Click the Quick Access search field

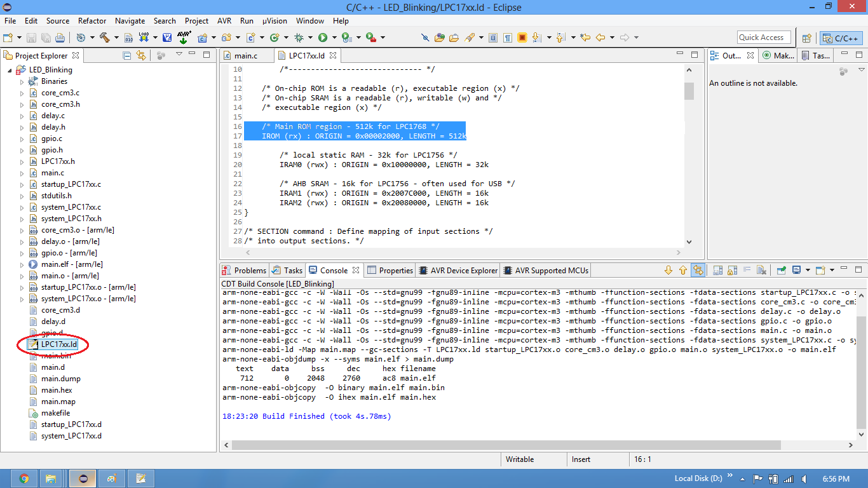[x=764, y=37]
